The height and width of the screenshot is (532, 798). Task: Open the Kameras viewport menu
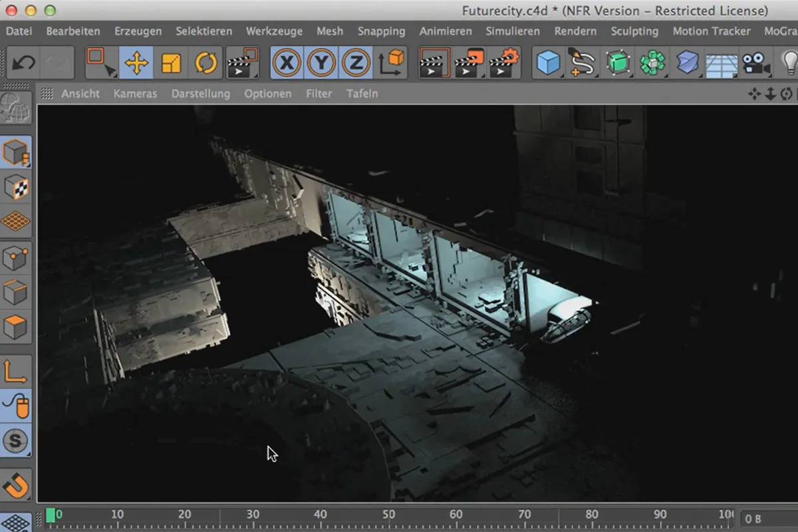point(135,94)
